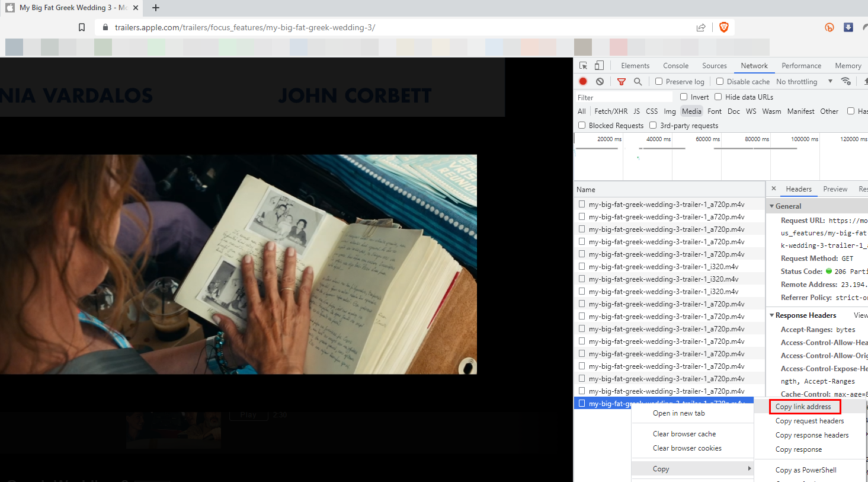
Task: Filter requests by Other
Action: pos(829,111)
